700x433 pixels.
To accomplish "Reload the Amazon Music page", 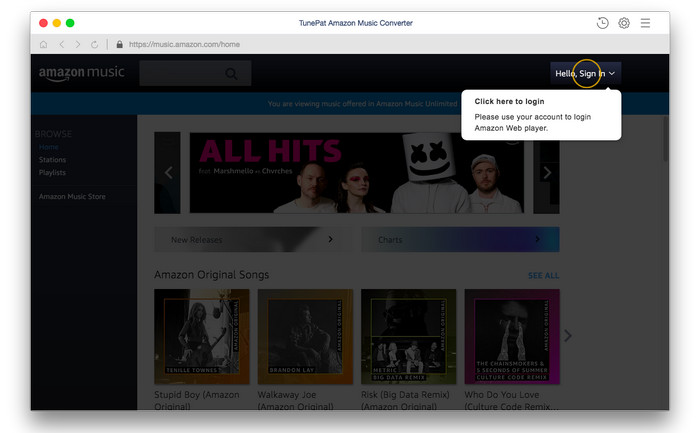I will [x=94, y=44].
